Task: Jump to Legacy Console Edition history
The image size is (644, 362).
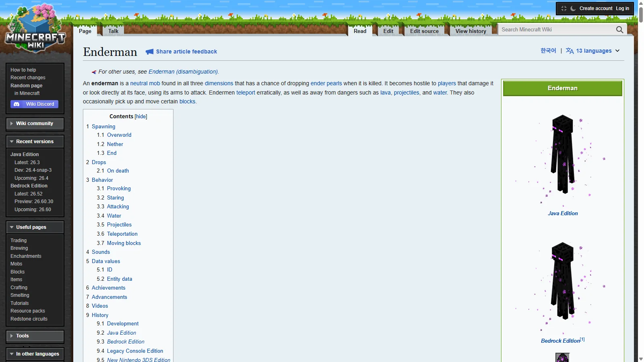Action: click(x=135, y=351)
